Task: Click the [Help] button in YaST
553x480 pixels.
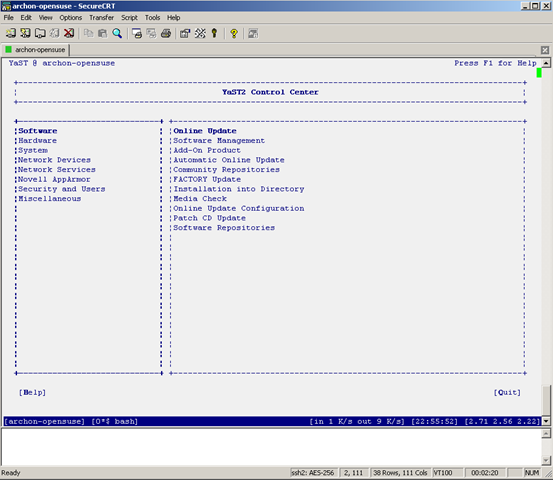Action: click(32, 393)
